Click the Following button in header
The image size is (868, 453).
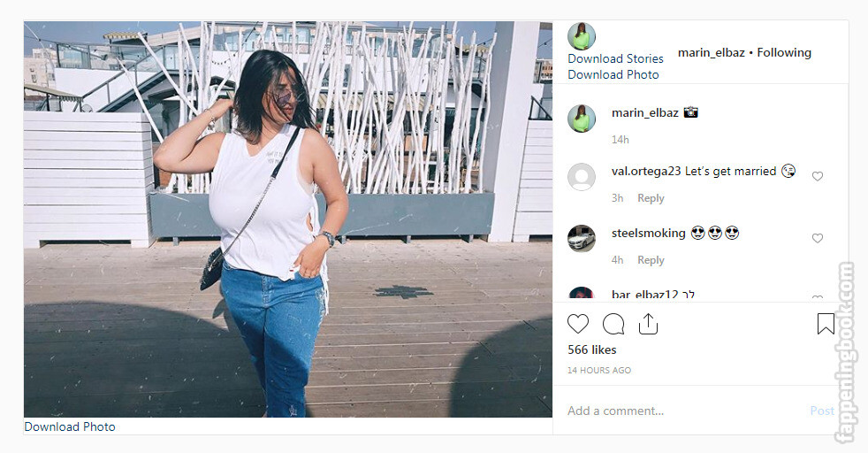point(784,52)
